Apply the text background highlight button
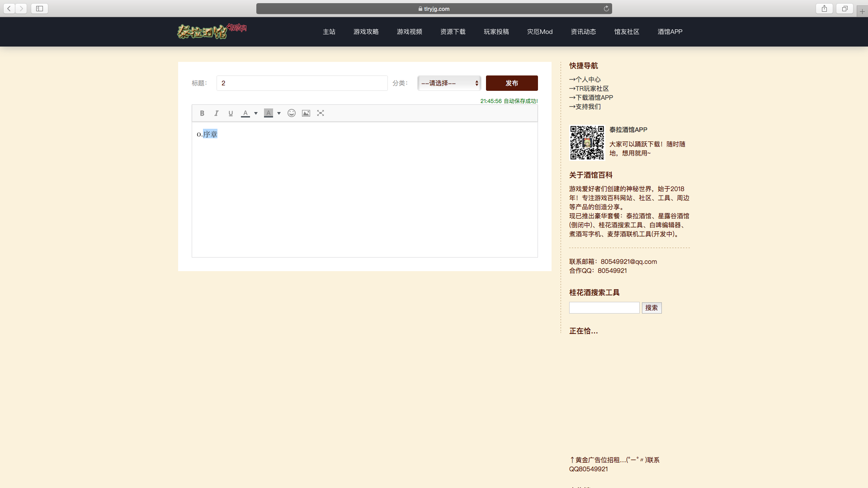The height and width of the screenshot is (488, 868). 268,113
